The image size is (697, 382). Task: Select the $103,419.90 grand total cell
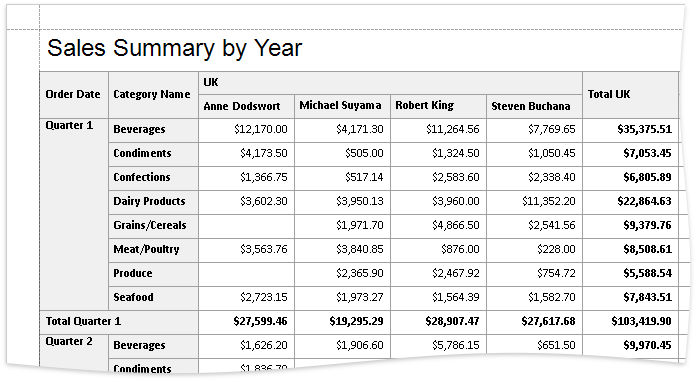[631, 322]
